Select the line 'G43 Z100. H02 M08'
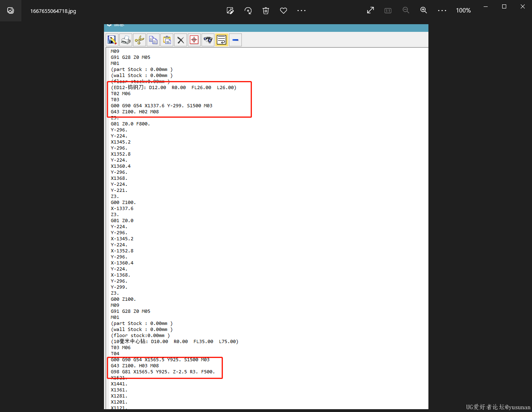 (135, 112)
